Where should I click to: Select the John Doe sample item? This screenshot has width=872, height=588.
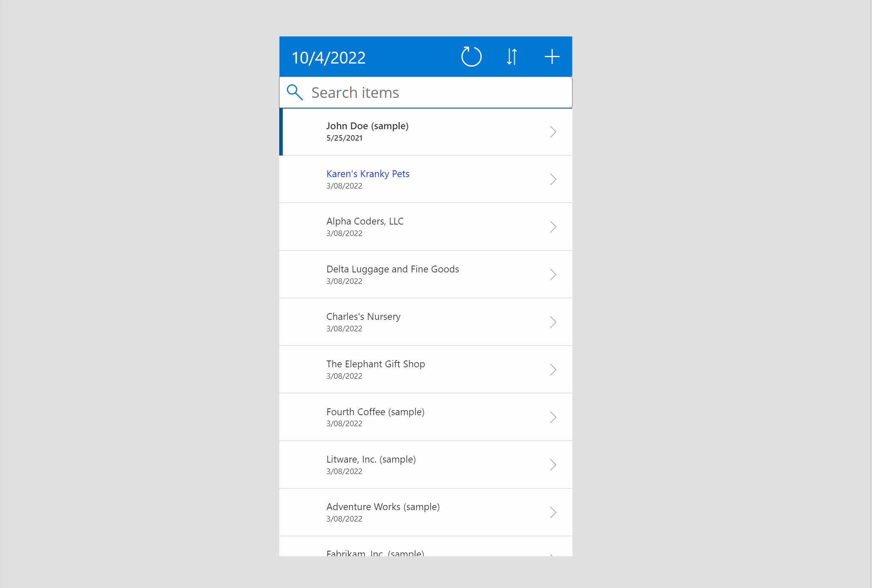pos(425,130)
